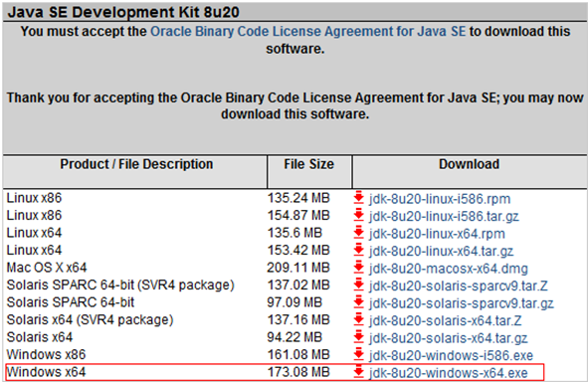Click red download arrow for linux-i586.tar.gz
This screenshot has width=588, height=382.
(359, 215)
